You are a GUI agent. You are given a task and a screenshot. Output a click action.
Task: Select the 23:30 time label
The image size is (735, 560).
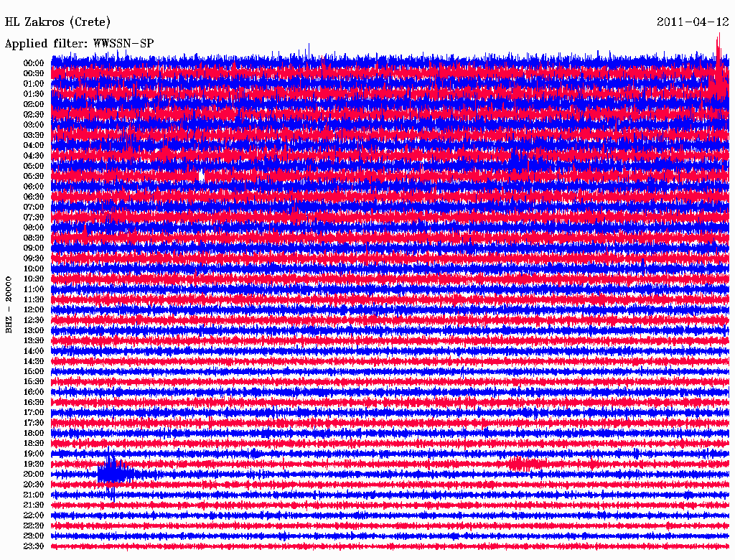(x=34, y=546)
